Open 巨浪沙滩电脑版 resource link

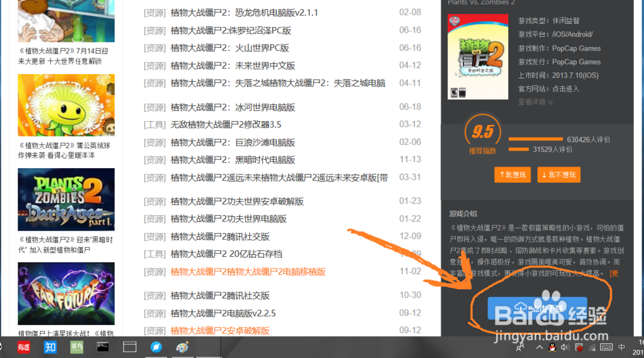pyautogui.click(x=232, y=142)
